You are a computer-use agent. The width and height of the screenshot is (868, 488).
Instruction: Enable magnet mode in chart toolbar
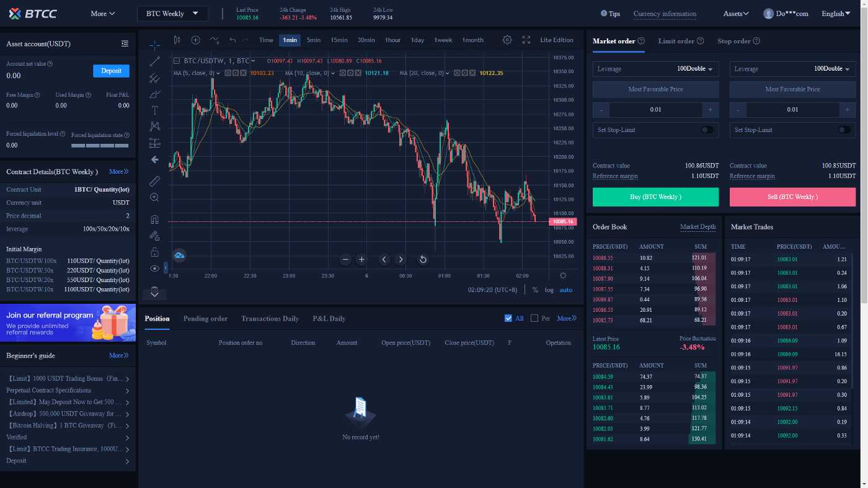[154, 220]
